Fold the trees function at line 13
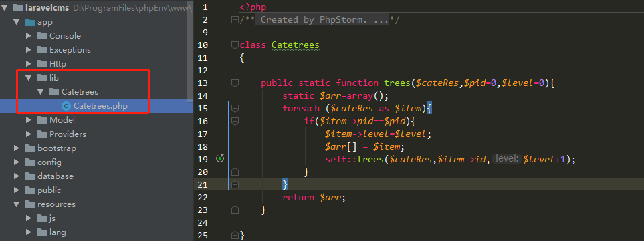 point(235,83)
